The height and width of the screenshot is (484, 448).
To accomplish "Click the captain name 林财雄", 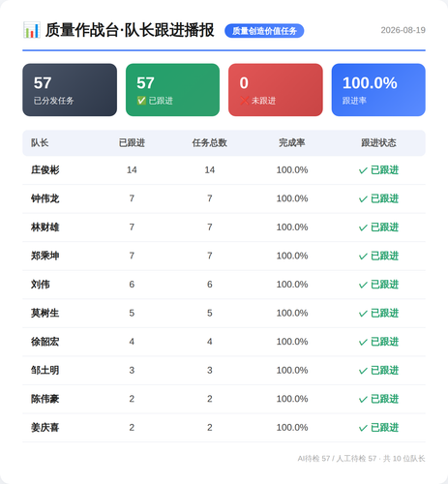I will click(45, 227).
